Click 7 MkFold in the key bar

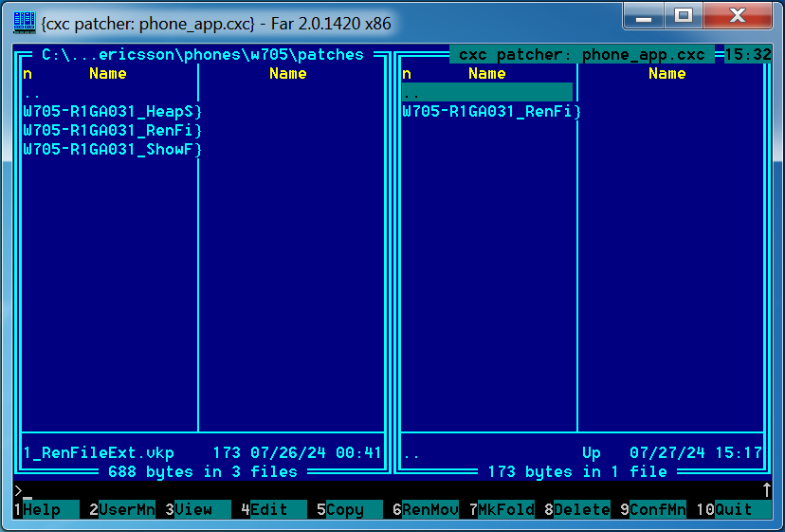502,509
